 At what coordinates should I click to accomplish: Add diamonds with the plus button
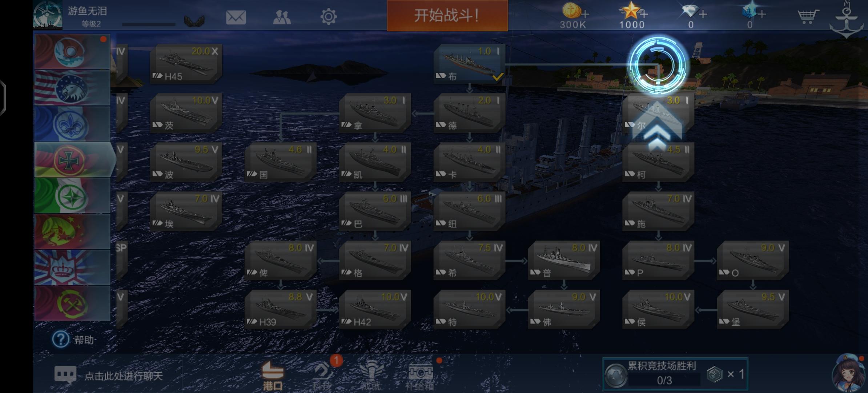[703, 15]
